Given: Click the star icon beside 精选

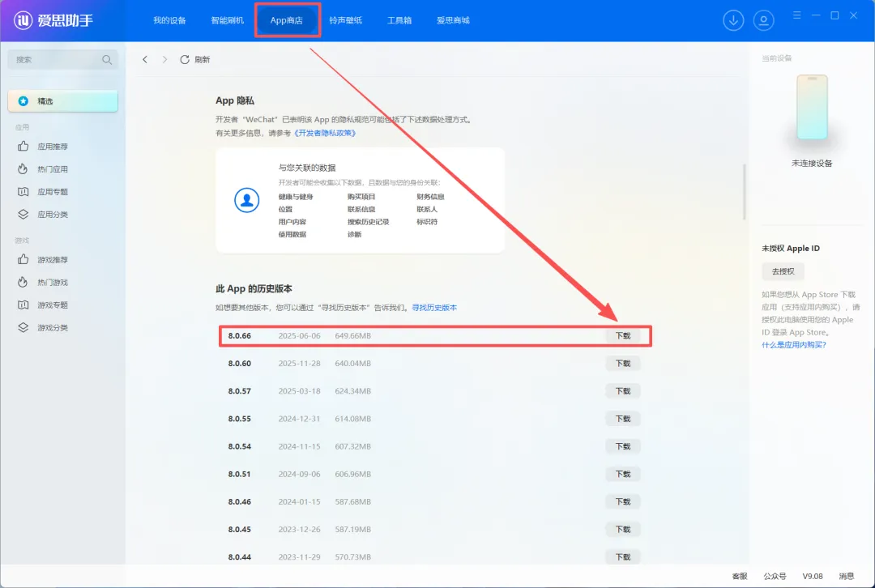Looking at the screenshot, I should (x=23, y=101).
